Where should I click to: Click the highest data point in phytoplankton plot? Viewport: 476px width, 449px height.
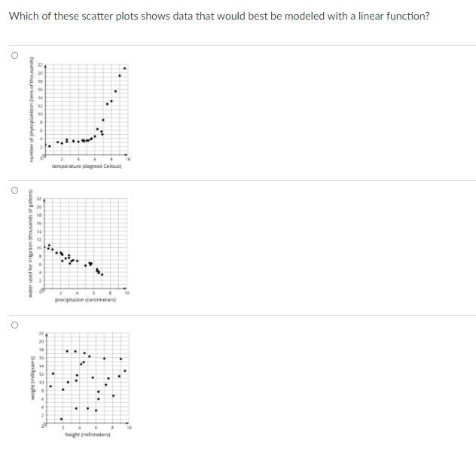125,68
